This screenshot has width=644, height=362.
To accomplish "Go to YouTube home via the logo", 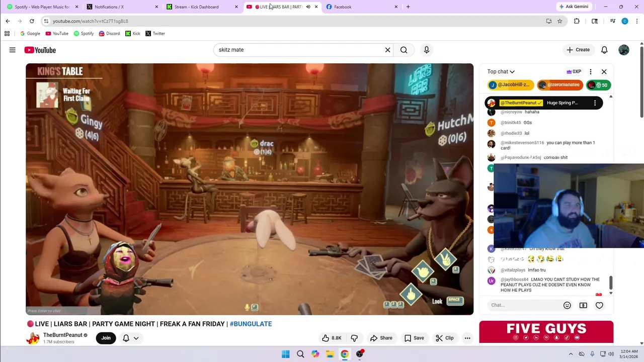I will point(40,50).
